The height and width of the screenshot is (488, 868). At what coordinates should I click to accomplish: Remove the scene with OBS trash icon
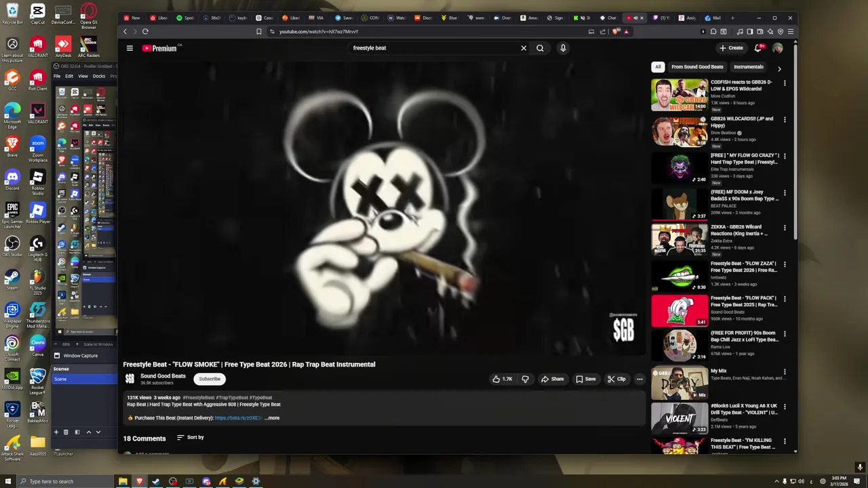pos(66,432)
